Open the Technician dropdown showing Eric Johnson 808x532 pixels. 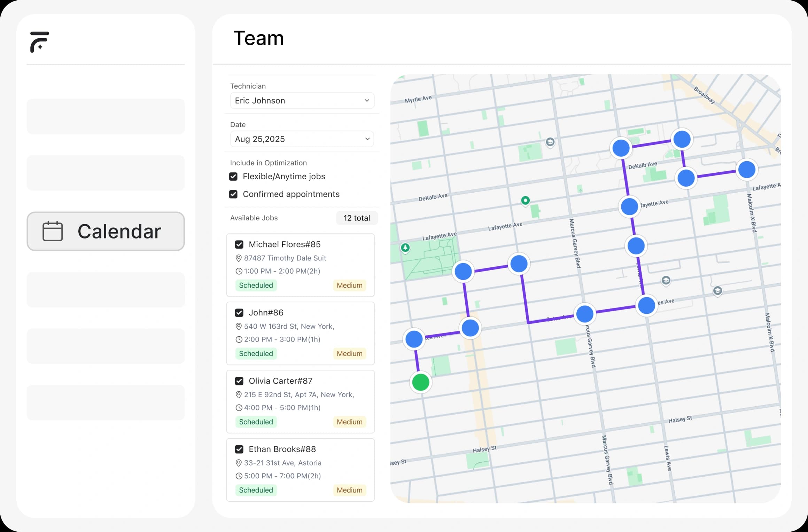(302, 101)
